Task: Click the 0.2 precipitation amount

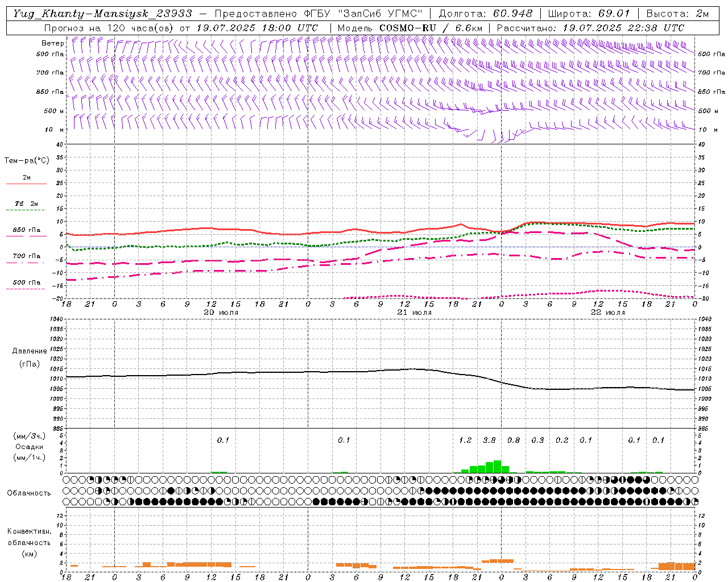Action: 562,440
